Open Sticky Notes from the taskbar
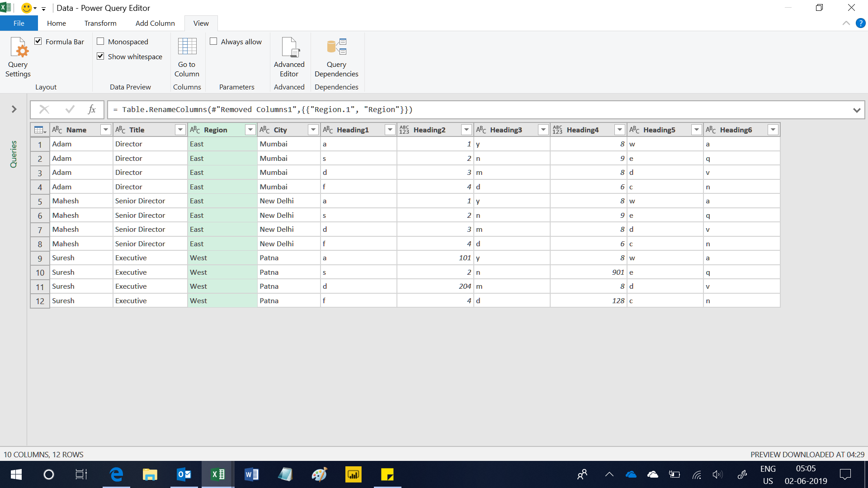The height and width of the screenshot is (488, 868). coord(387,474)
